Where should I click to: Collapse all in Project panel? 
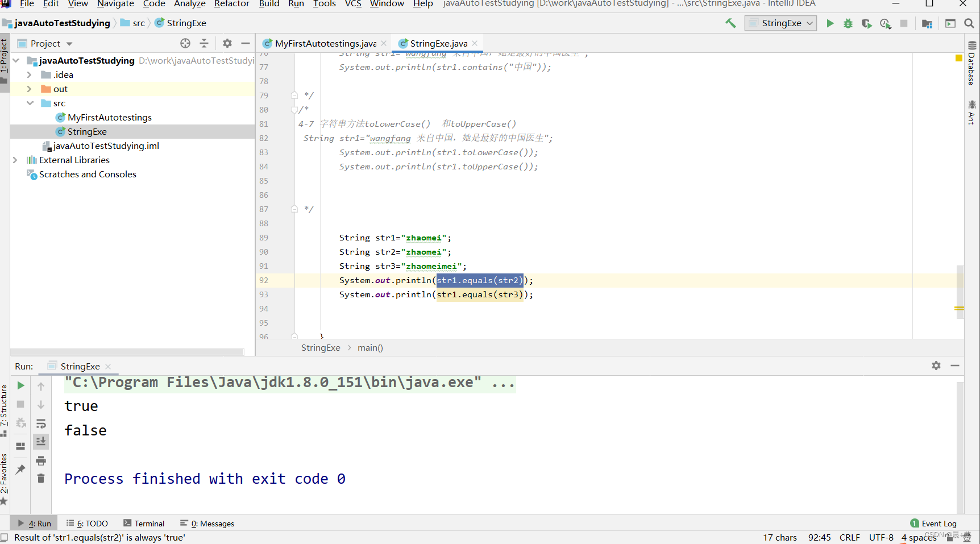click(x=204, y=43)
